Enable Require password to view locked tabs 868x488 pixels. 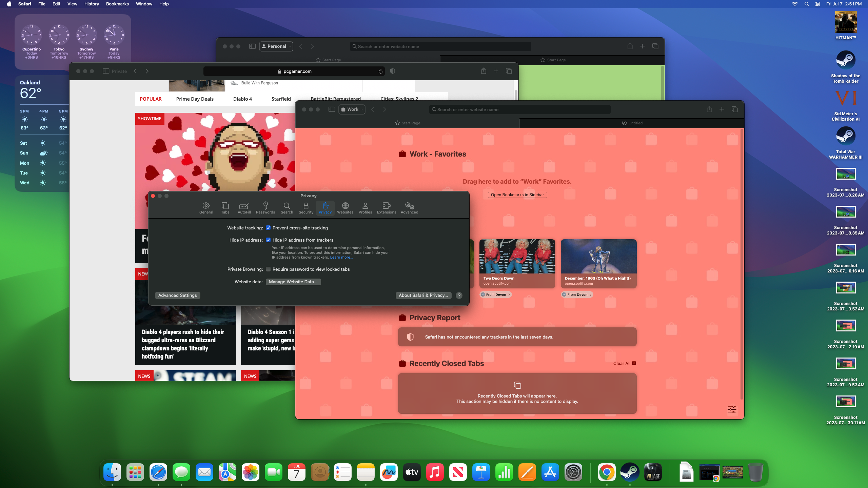(x=268, y=269)
